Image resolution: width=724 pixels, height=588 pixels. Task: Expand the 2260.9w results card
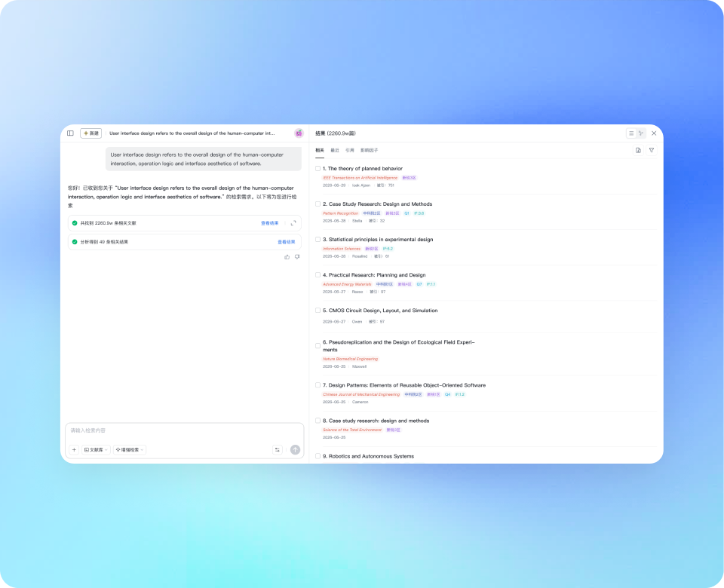[293, 223]
